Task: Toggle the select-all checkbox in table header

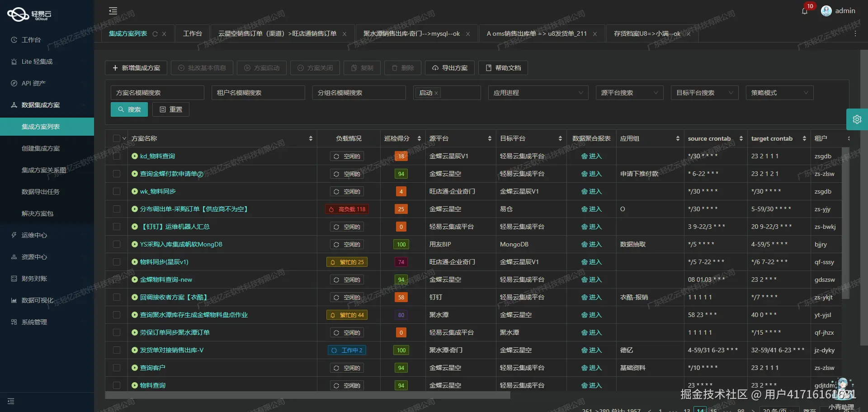Action: point(117,138)
